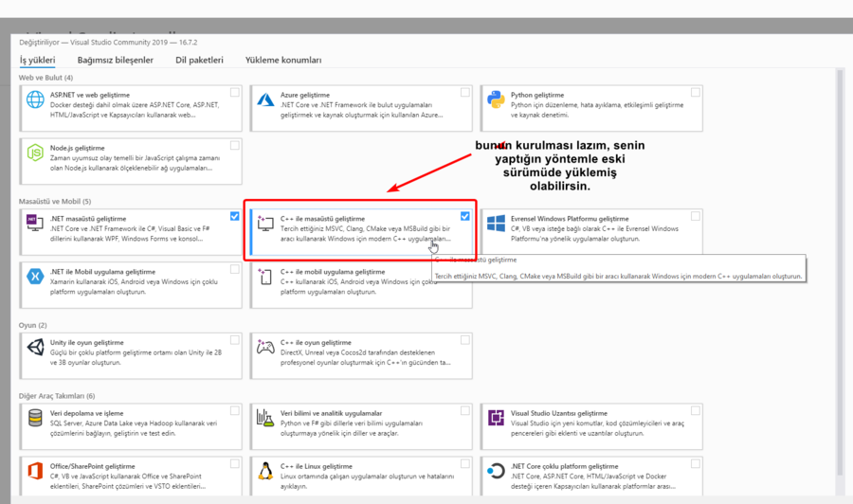Click the Office/SharePoint geliştirme icon

[35, 471]
